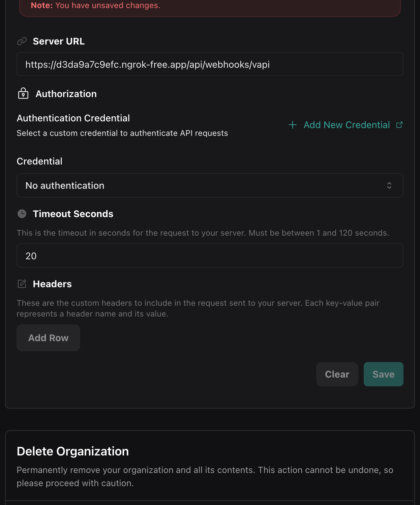Image resolution: width=420 pixels, height=505 pixels.
Task: Click the link icon beside Server URL
Action: click(22, 41)
